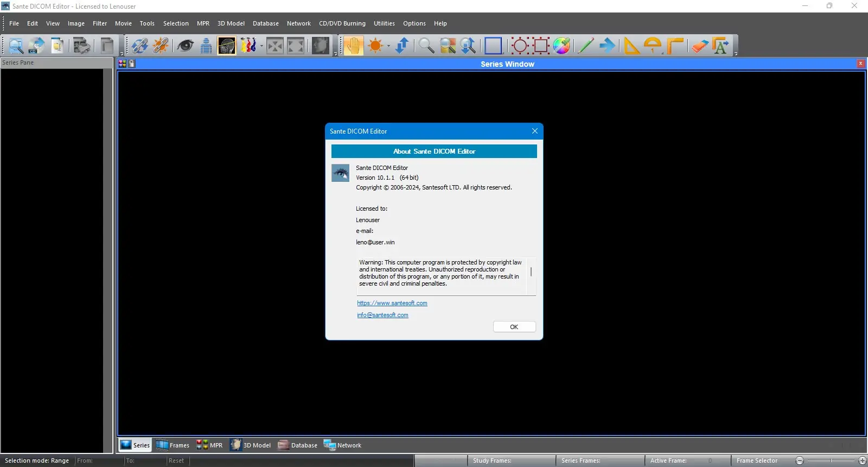Screen dimensions: 868x467
Task: Click the Frame Selector slider track
Action: tap(831, 460)
